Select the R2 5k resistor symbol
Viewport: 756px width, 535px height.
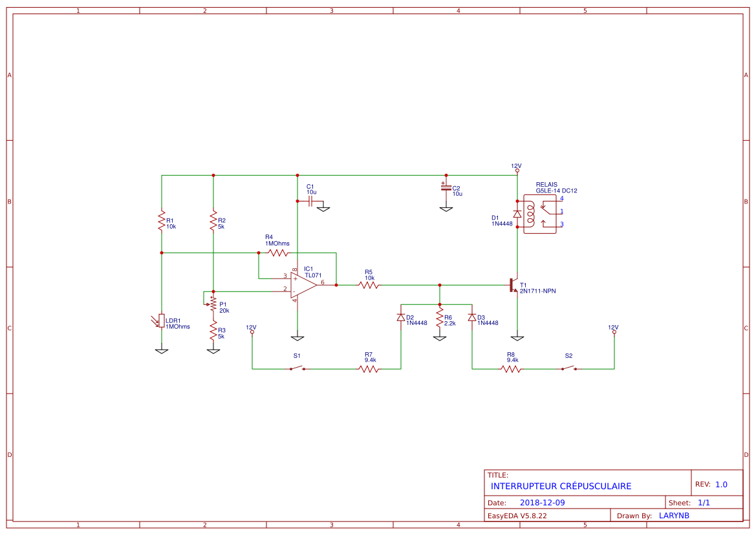(213, 220)
